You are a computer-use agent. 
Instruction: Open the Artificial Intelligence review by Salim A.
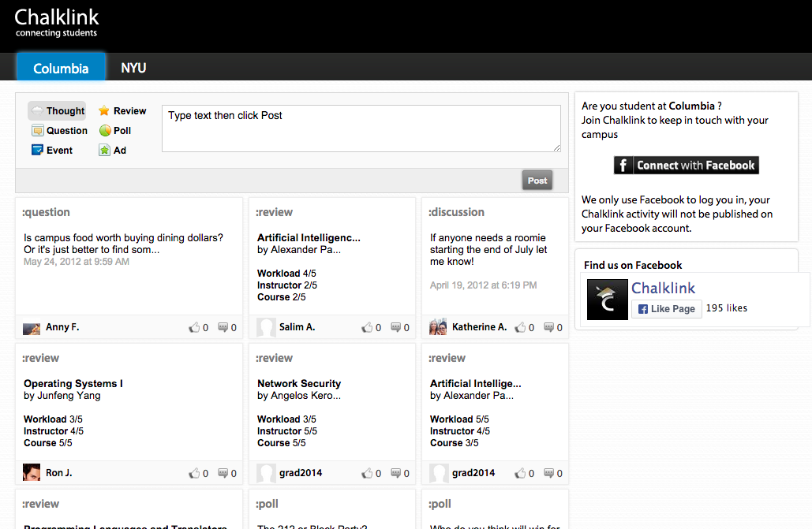coord(309,237)
